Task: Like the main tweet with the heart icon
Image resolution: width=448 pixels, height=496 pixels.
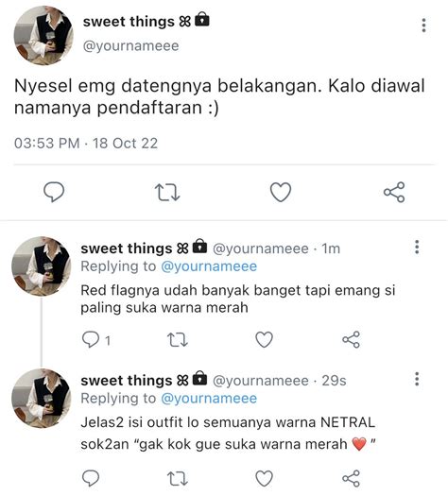Action: point(281,192)
